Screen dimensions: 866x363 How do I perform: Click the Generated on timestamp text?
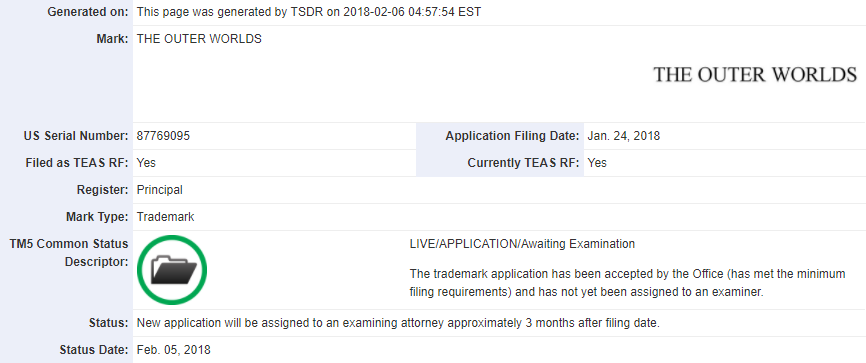coord(309,12)
